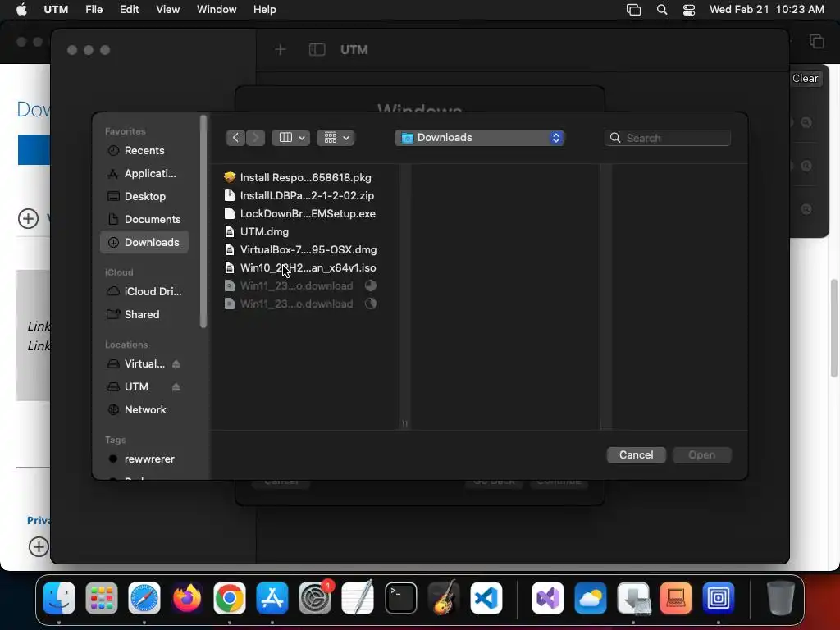Open the UTM app in Dock

tap(719, 598)
